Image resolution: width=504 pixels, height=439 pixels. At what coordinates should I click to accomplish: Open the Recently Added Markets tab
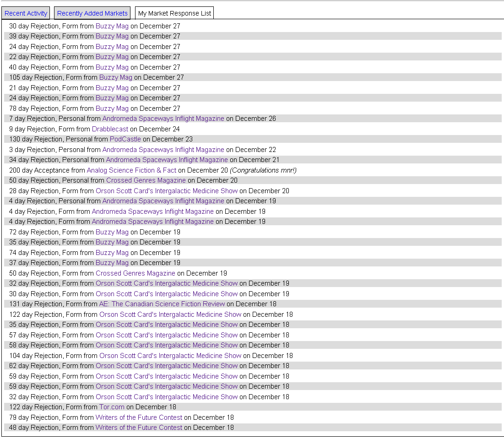pyautogui.click(x=92, y=13)
